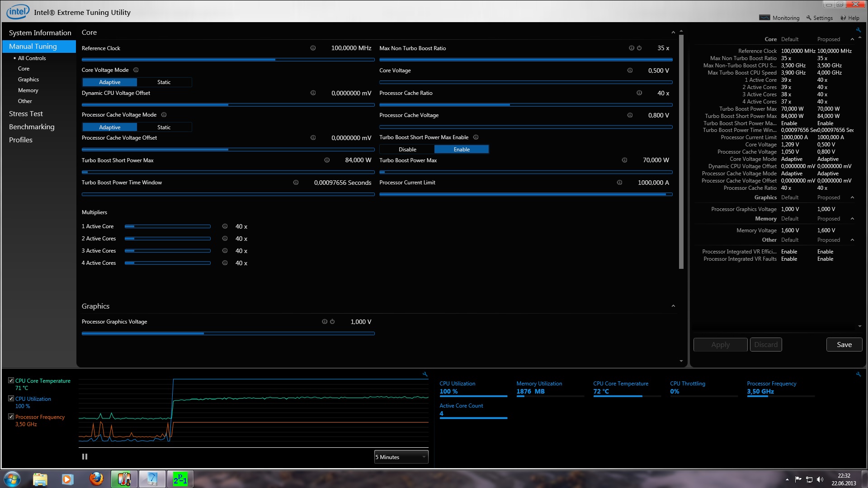Click info icon next to Reference Clock
Image resolution: width=868 pixels, height=488 pixels.
tap(313, 48)
